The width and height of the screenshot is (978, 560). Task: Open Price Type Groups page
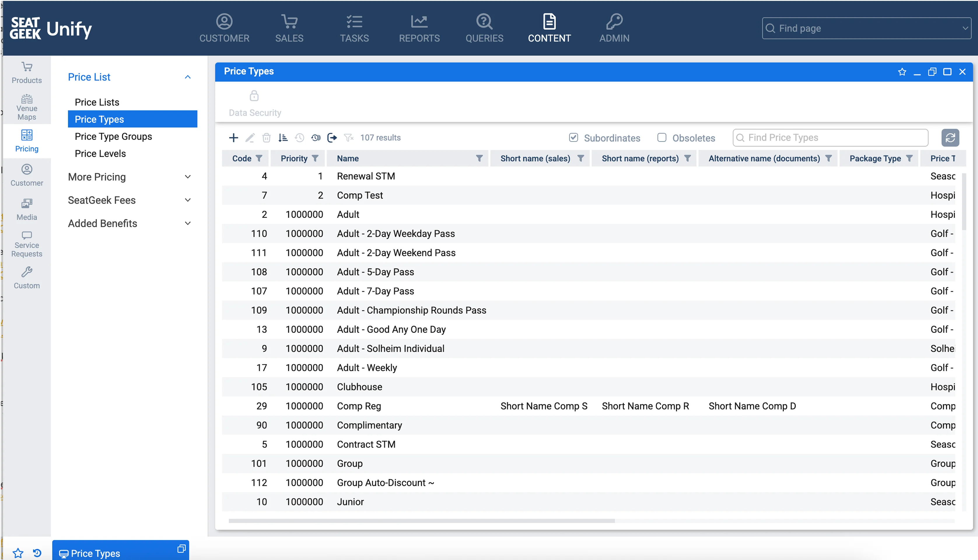(113, 136)
